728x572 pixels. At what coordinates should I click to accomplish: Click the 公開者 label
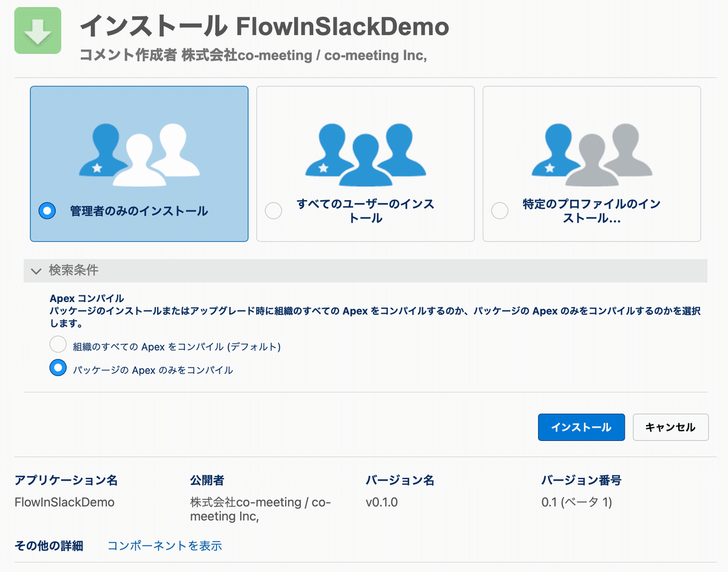[207, 480]
